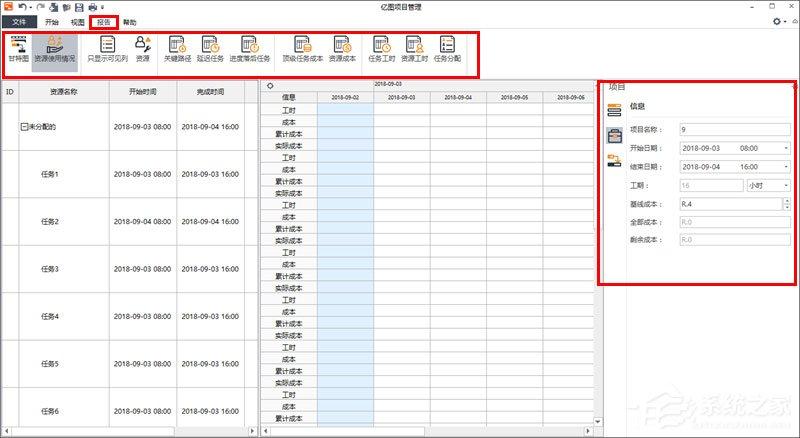
Task: Select the 任务3 row
Action: (130, 269)
